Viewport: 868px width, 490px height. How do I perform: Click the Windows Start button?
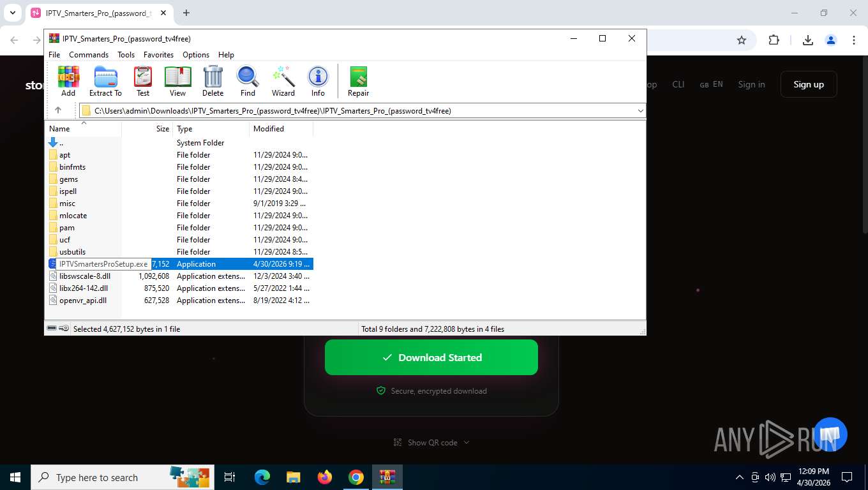[15, 477]
